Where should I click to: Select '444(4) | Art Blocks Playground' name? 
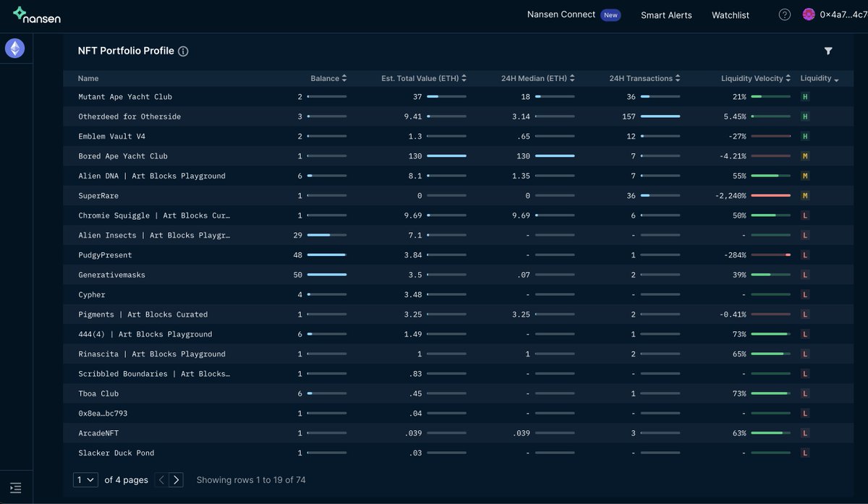click(145, 334)
